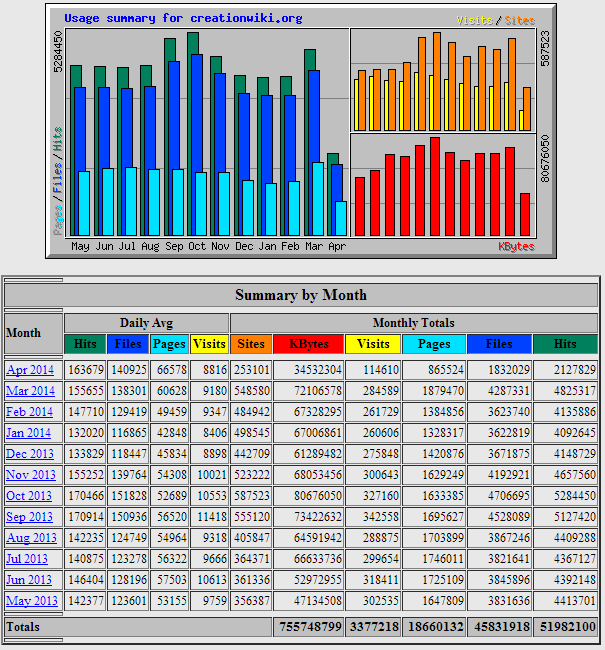This screenshot has width=605, height=650.
Task: Select the May 2013 month link
Action: pyautogui.click(x=30, y=601)
